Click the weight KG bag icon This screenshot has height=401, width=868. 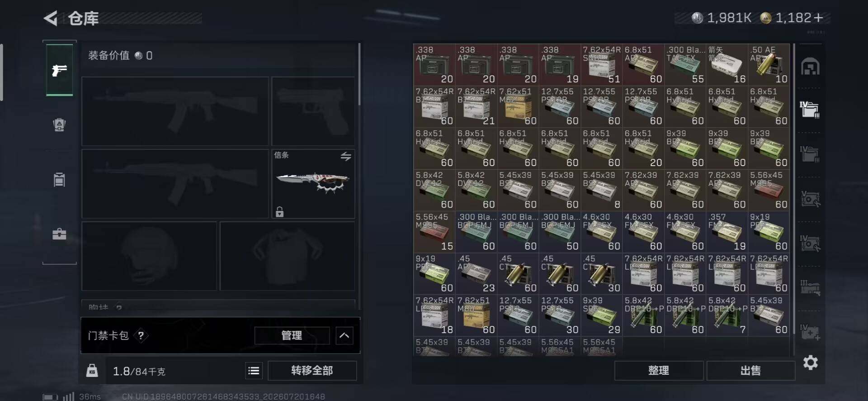click(x=92, y=371)
